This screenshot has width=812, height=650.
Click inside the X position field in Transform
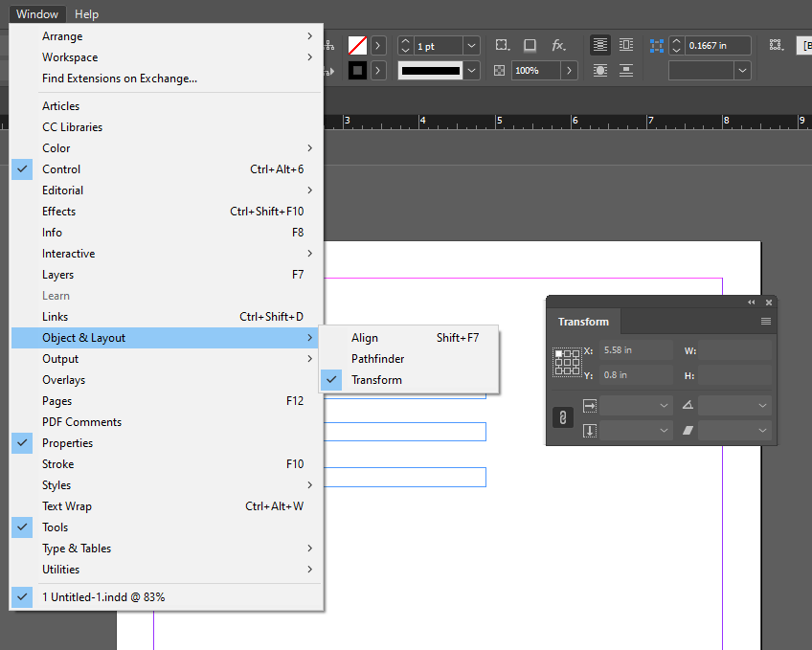[x=637, y=350]
